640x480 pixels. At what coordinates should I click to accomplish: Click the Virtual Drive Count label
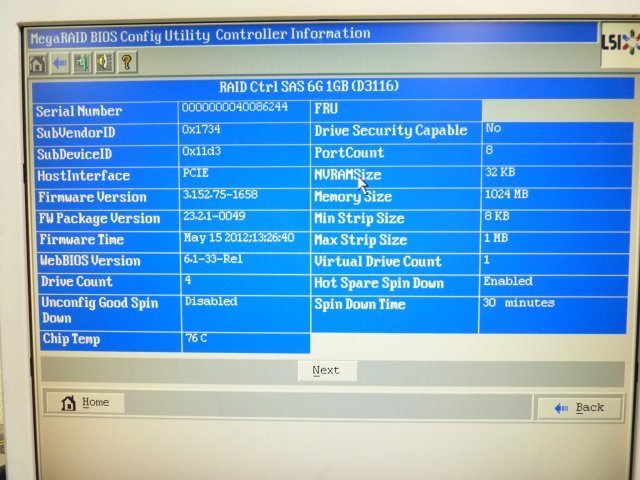pyautogui.click(x=378, y=262)
